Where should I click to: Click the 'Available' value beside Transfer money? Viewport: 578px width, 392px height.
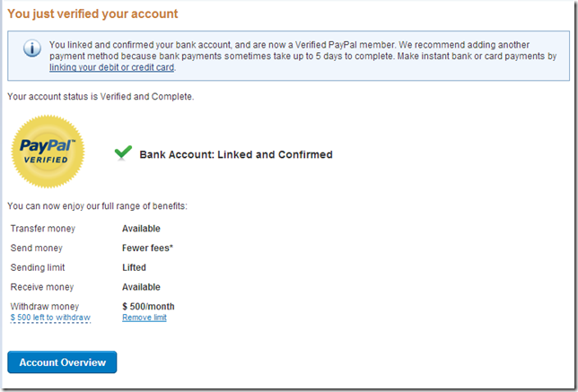(x=141, y=229)
